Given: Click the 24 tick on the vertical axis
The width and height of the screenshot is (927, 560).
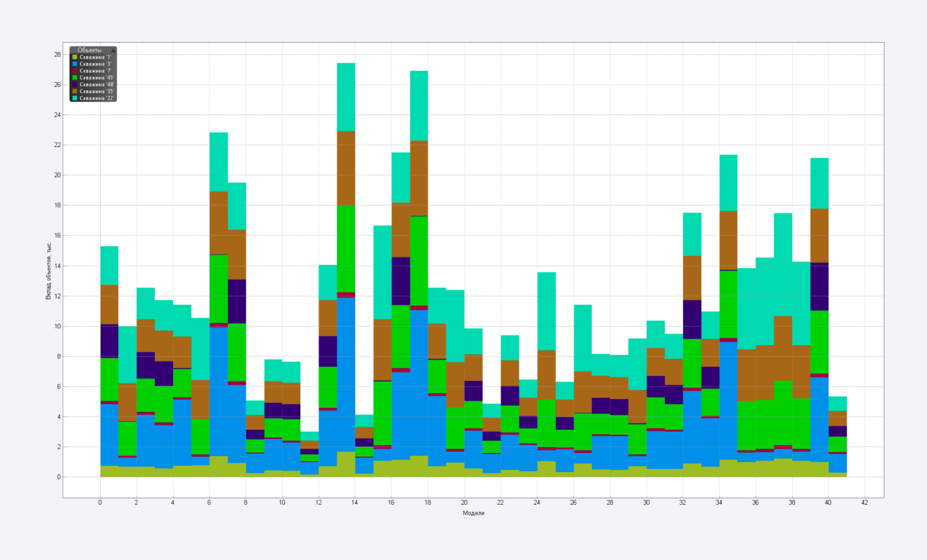Looking at the screenshot, I should coord(57,115).
